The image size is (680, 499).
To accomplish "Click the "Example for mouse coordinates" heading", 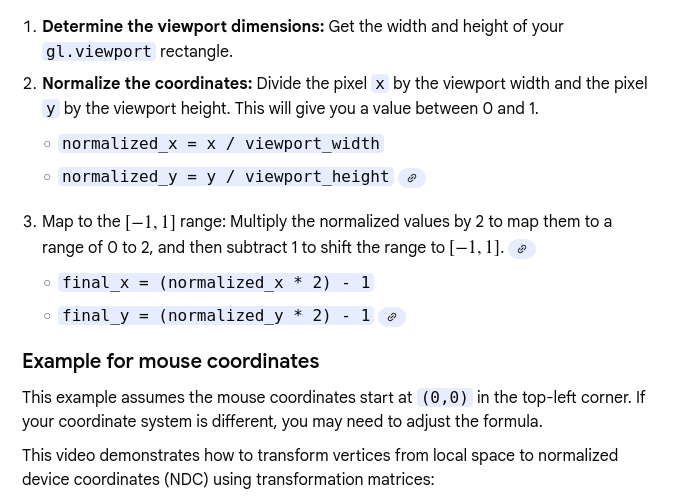I will pyautogui.click(x=170, y=361).
